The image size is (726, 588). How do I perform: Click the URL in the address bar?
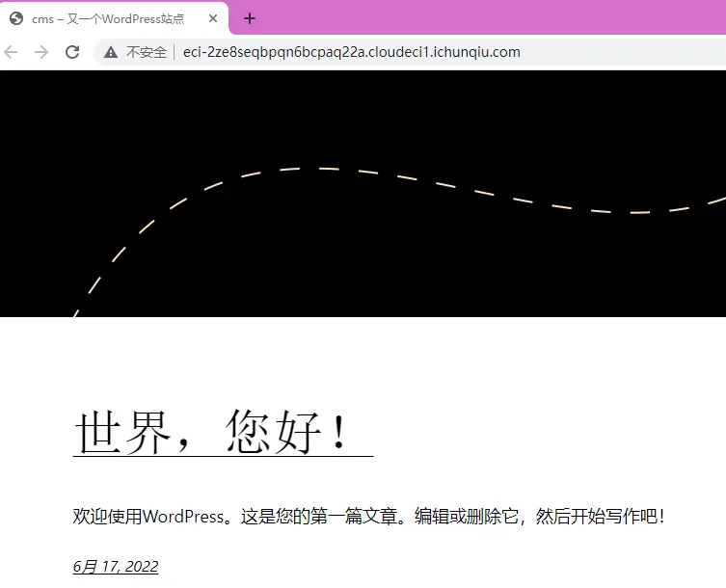pyautogui.click(x=352, y=52)
